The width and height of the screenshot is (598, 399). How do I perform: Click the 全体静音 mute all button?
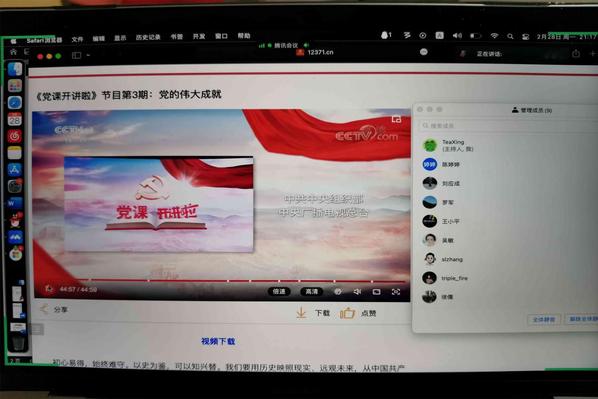tap(544, 319)
